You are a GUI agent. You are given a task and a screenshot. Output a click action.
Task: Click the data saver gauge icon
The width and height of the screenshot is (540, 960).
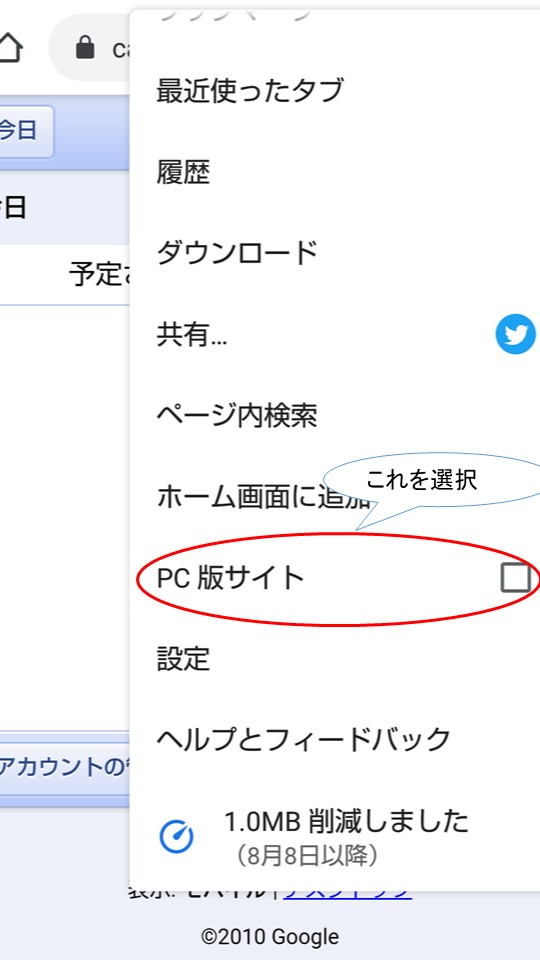pos(177,836)
